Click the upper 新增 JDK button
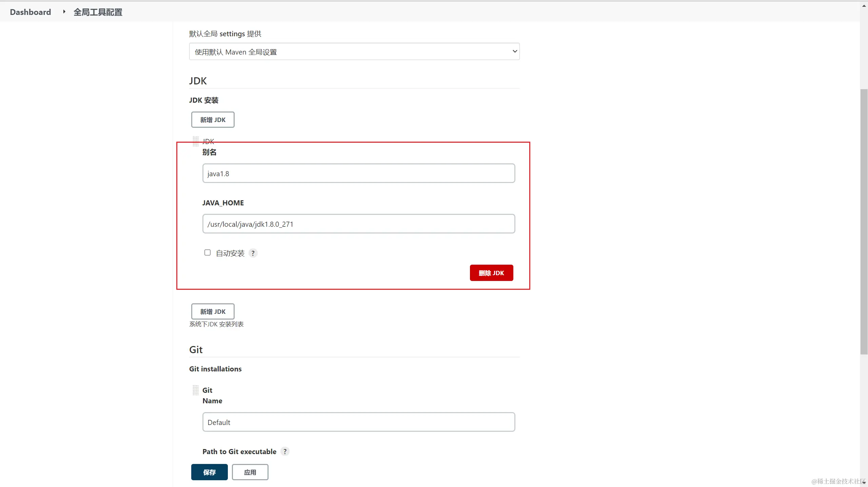Image resolution: width=868 pixels, height=487 pixels. (213, 120)
